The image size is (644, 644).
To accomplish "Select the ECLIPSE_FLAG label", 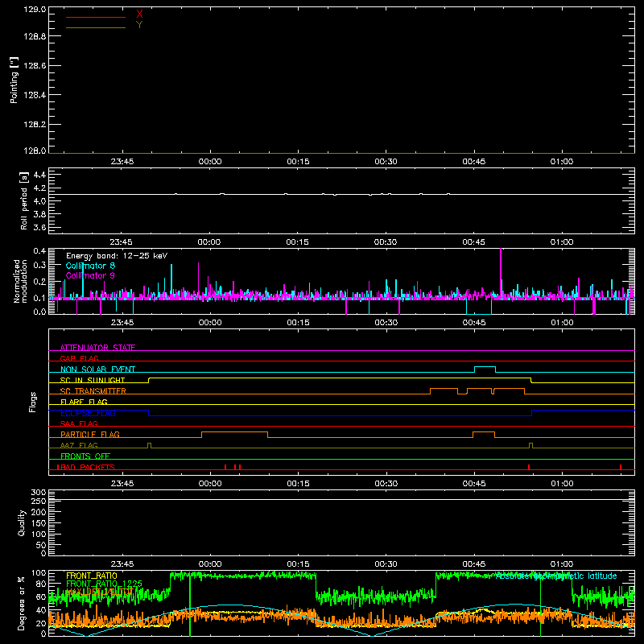I will [x=88, y=413].
